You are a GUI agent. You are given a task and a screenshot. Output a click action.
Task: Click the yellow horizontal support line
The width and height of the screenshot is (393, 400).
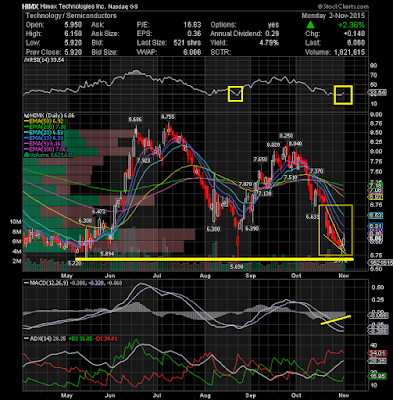click(x=214, y=259)
